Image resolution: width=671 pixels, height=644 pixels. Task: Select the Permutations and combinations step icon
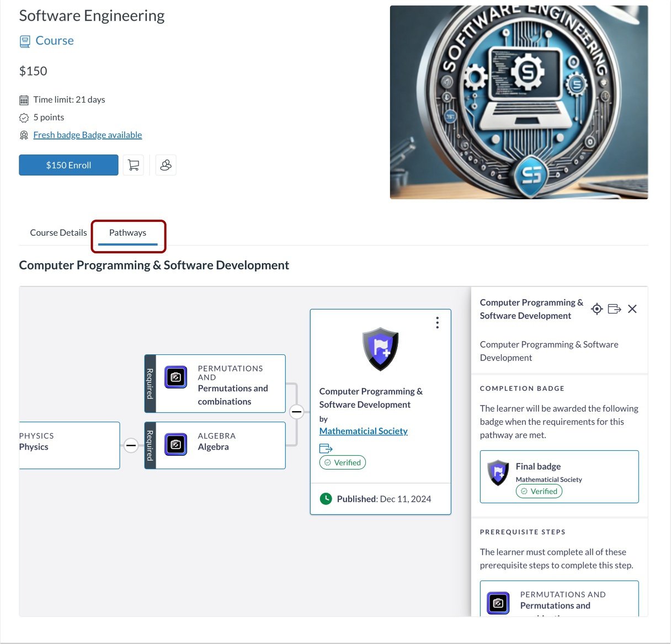point(175,377)
